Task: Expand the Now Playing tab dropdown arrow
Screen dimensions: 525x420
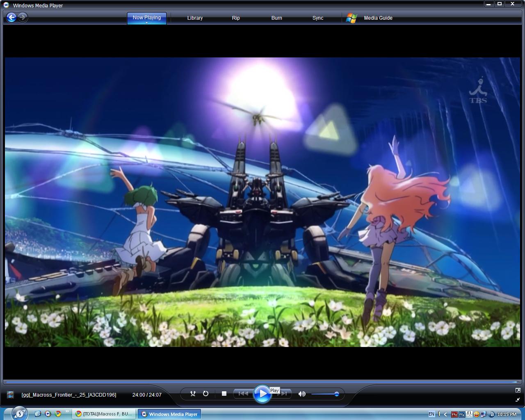Action: [x=146, y=23]
